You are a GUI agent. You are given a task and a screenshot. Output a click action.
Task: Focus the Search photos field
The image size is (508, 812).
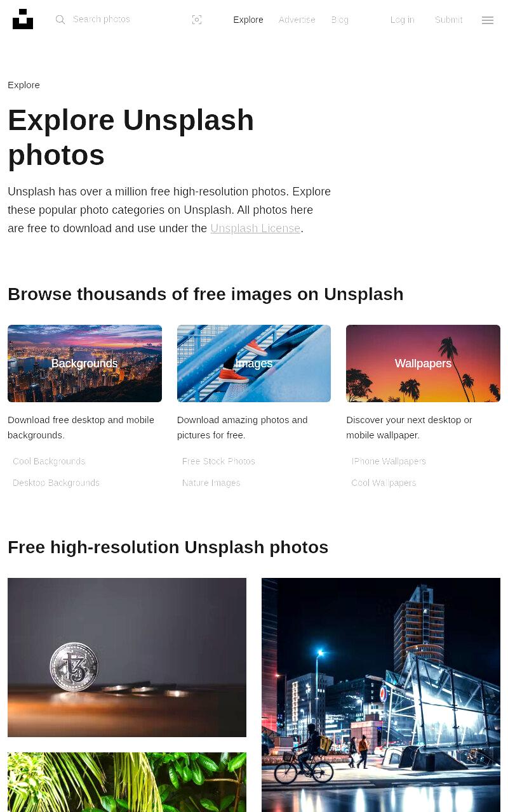127,20
